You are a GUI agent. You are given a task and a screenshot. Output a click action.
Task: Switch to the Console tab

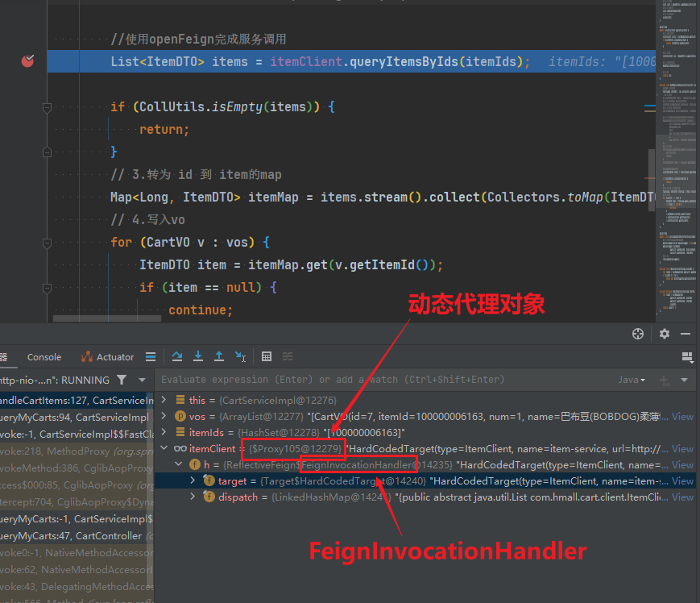44,357
